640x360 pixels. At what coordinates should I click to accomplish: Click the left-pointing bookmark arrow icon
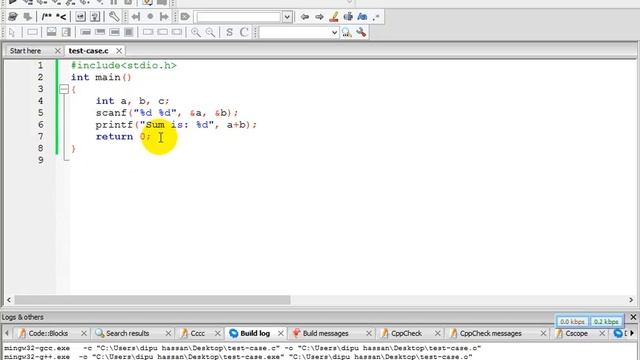click(x=136, y=17)
